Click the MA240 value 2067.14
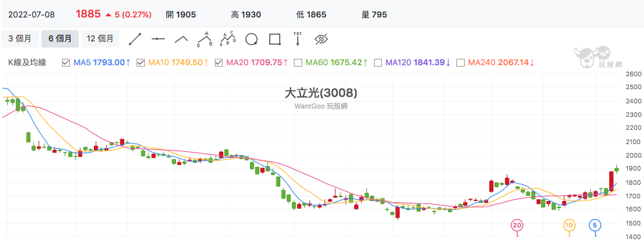The image size is (644, 243). [513, 63]
